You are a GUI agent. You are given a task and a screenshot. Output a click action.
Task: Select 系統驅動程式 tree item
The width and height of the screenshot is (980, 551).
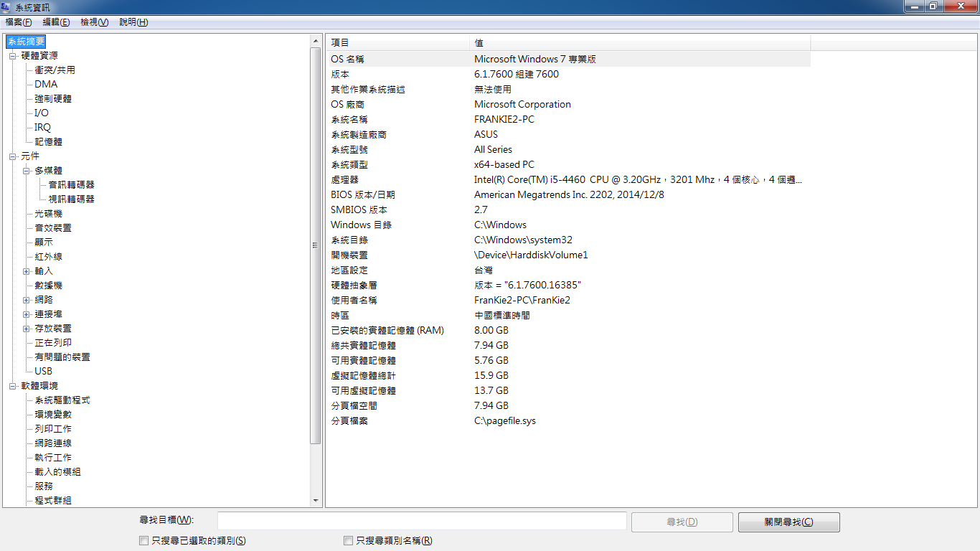tap(62, 400)
